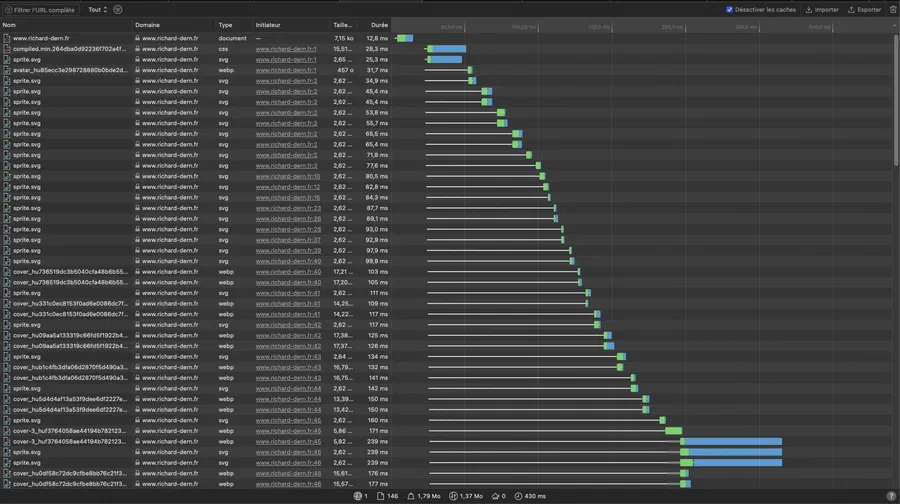Select the cover_hu5d4d4af13a53 row with 13,39 size
This screenshot has width=900, height=504.
click(x=70, y=400)
